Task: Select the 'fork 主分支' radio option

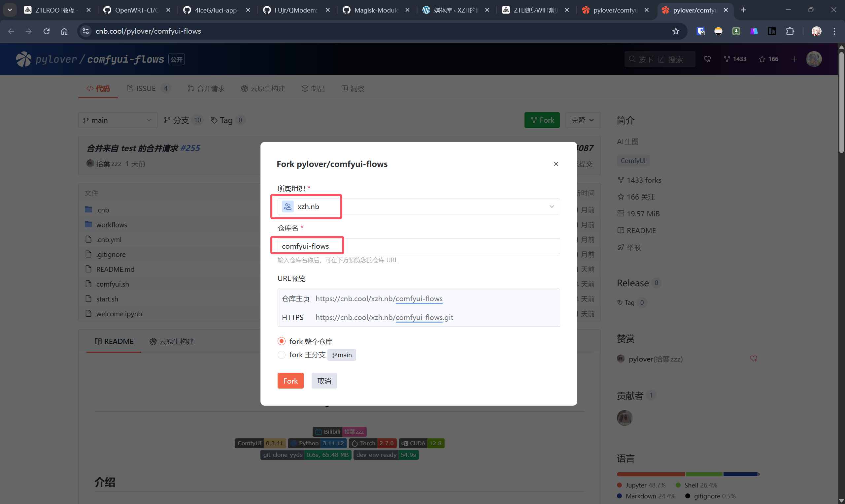Action: pos(281,355)
